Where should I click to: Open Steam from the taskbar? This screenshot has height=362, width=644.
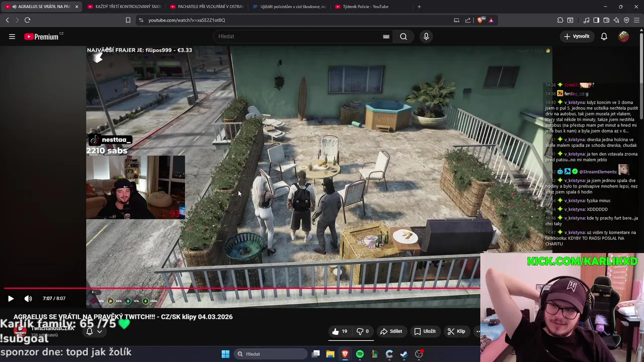coord(404,354)
